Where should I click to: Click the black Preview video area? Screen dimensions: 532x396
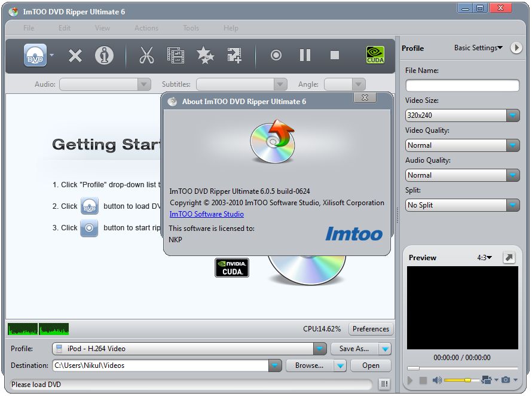tap(463, 307)
